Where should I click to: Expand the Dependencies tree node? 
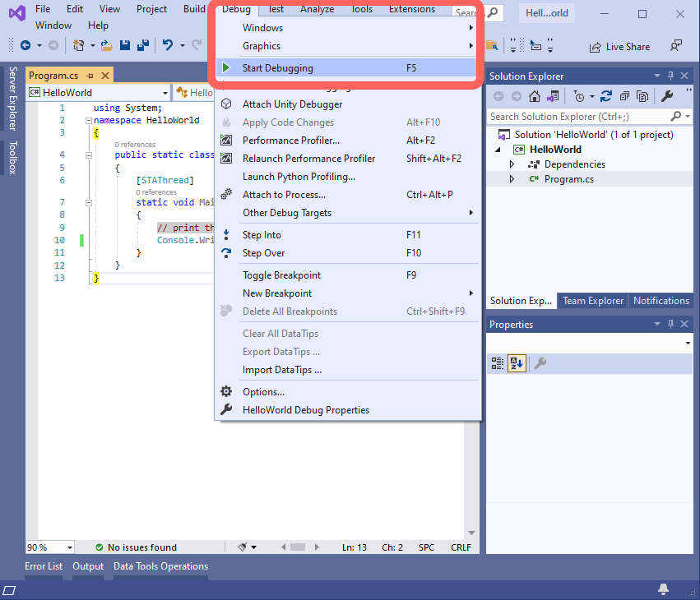512,164
